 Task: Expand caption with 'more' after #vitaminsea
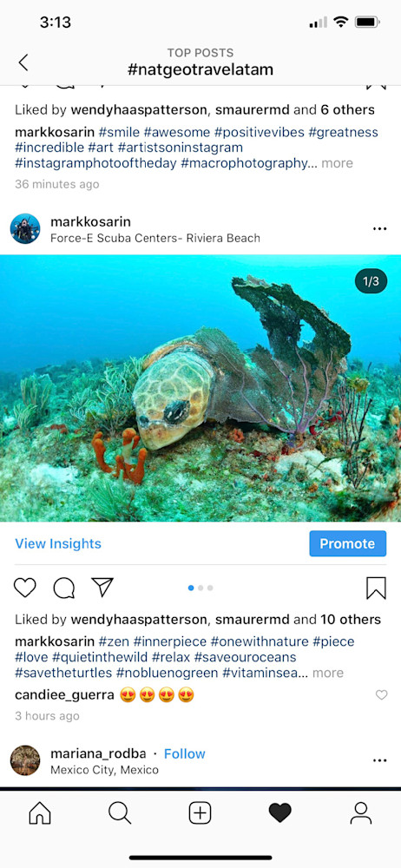pos(328,674)
